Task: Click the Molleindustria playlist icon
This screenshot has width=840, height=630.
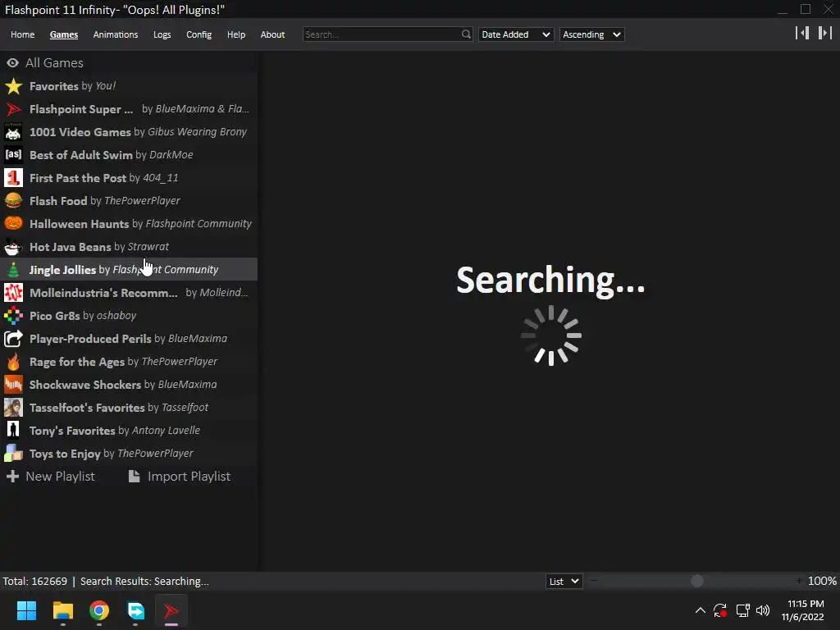Action: [x=13, y=293]
